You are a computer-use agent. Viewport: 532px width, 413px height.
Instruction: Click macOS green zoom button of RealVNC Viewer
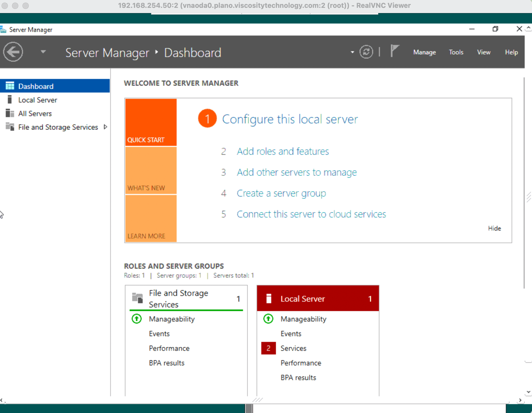[x=25, y=5]
